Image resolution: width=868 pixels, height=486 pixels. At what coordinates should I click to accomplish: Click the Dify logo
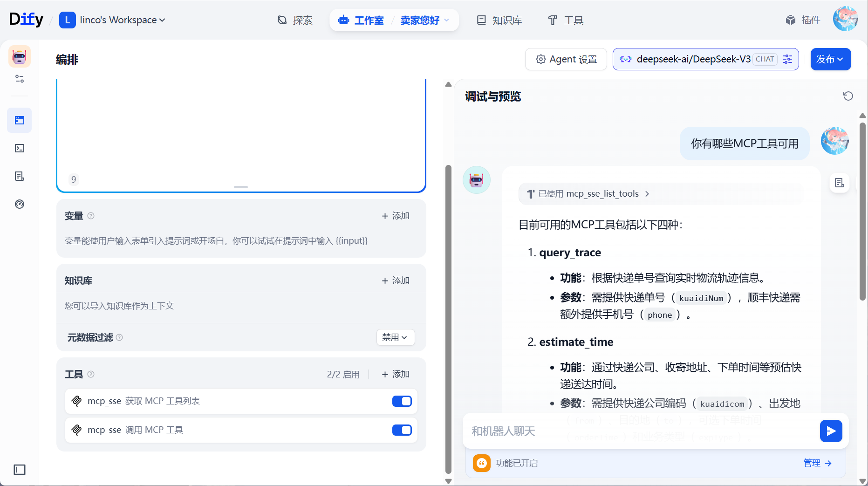click(x=26, y=20)
